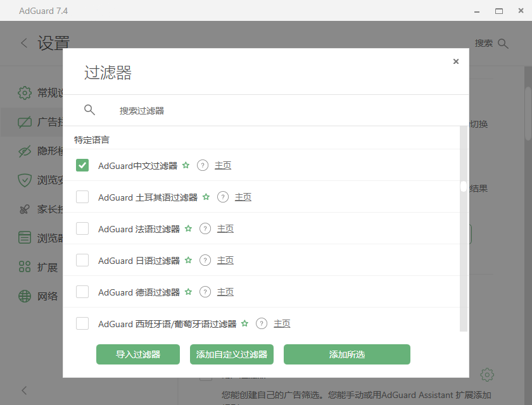Show help info for AdGuard 法语过滤器
532x405 pixels.
pyautogui.click(x=205, y=229)
